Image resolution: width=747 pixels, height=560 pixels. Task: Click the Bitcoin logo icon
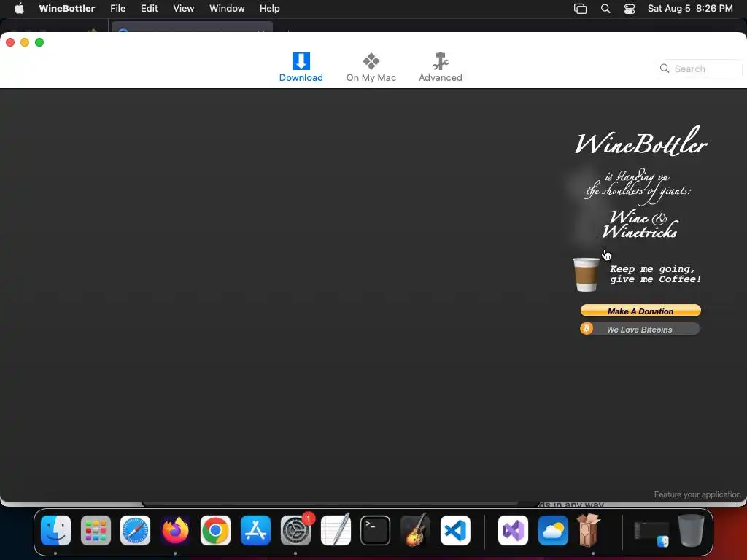tap(587, 329)
